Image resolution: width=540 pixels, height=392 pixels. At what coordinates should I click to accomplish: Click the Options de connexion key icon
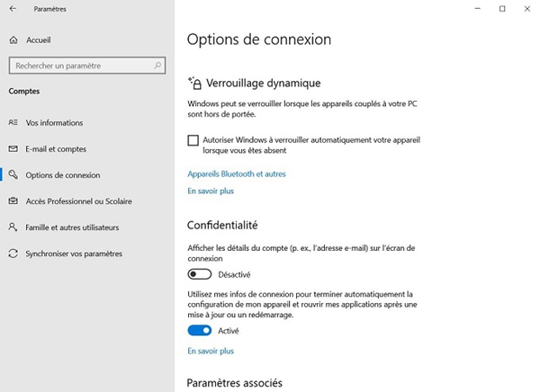pyautogui.click(x=13, y=174)
